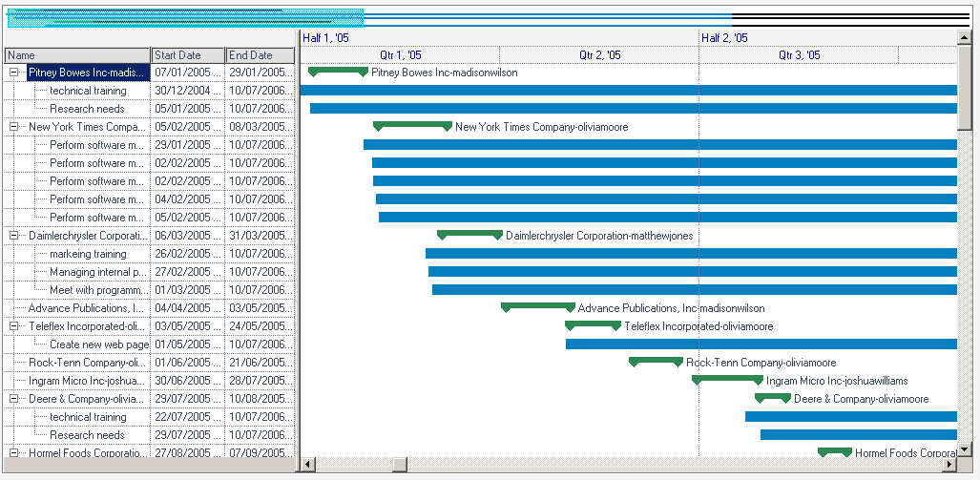The image size is (980, 480).
Task: Click the markeing training blue task bar
Action: tap(691, 253)
